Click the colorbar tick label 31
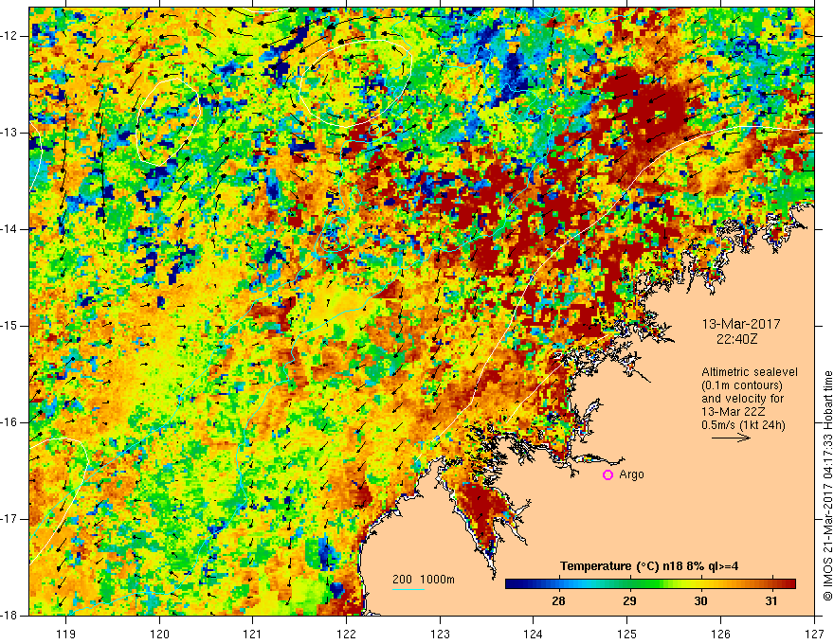The height and width of the screenshot is (644, 834). coord(771,601)
